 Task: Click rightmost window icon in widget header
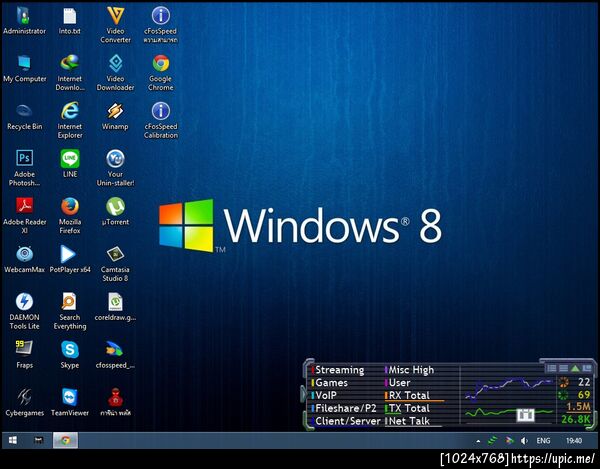point(587,368)
